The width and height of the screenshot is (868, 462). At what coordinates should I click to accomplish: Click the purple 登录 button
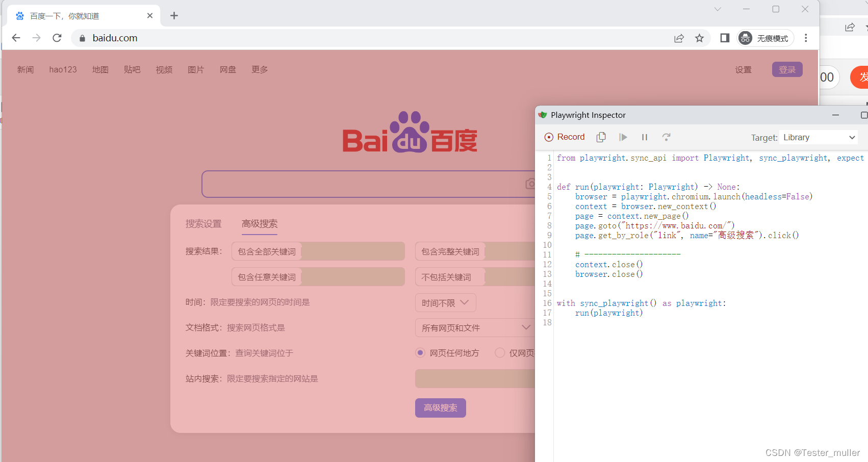tap(787, 69)
